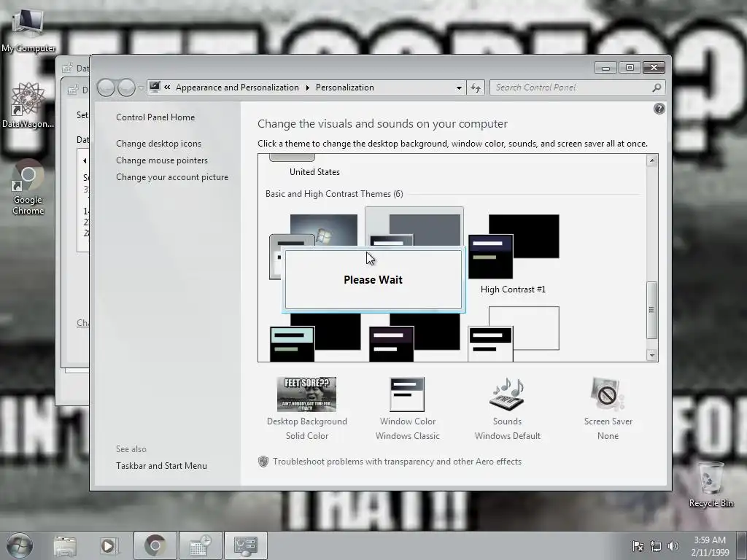747x560 pixels.
Task: Click the double chevron breadcrumb overflow
Action: tap(167, 87)
